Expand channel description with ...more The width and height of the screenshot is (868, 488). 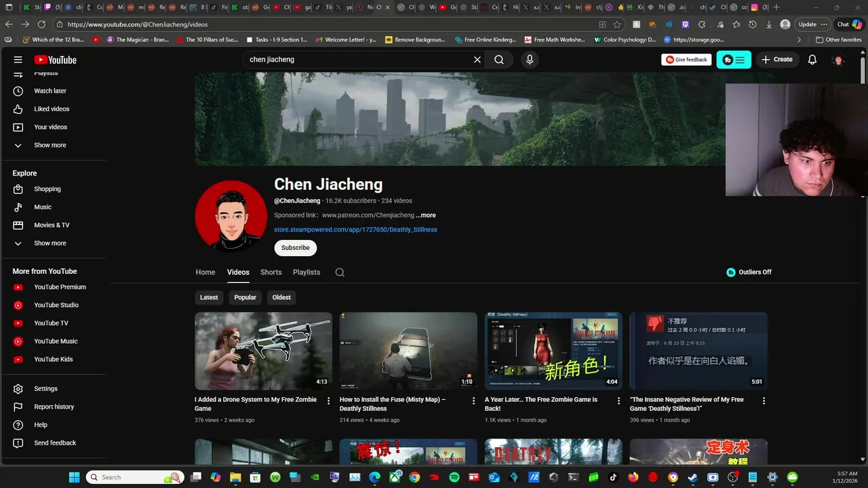[426, 216]
